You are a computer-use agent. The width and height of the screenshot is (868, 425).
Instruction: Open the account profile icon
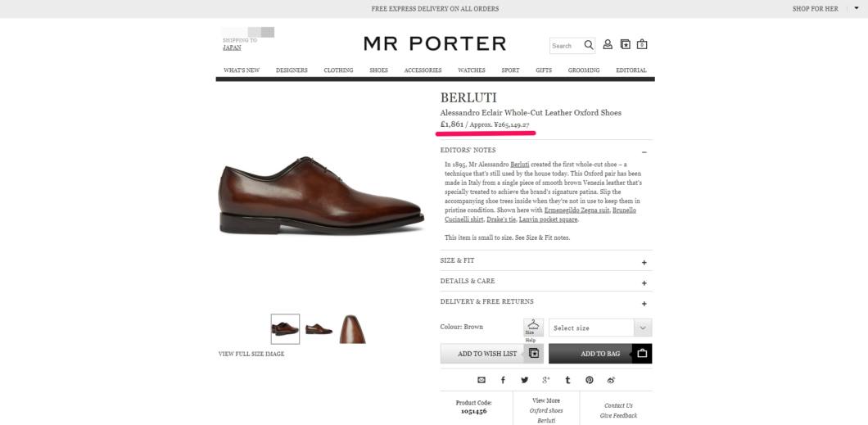(x=608, y=44)
